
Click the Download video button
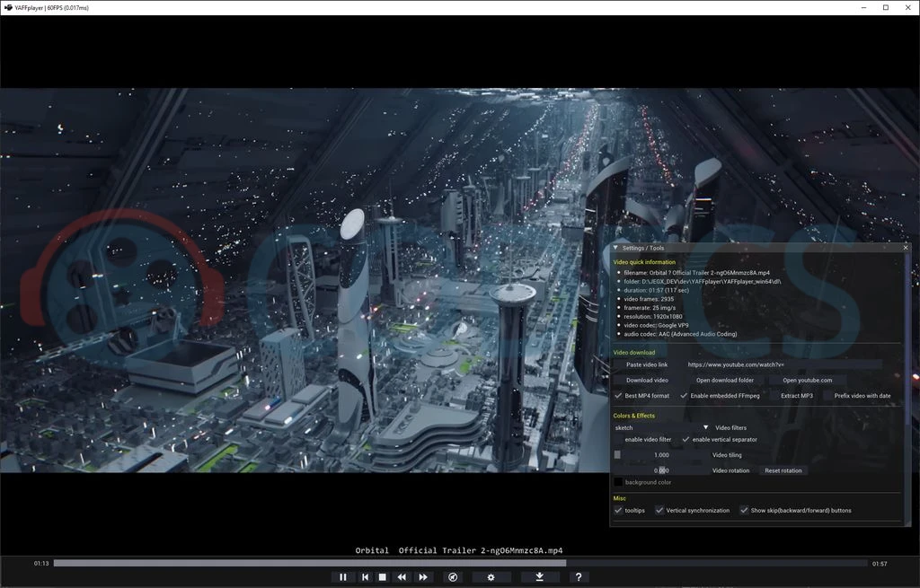pyautogui.click(x=647, y=380)
